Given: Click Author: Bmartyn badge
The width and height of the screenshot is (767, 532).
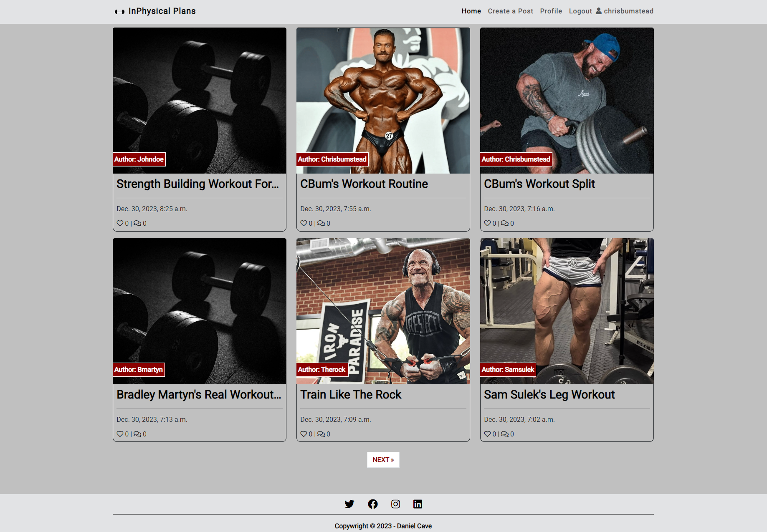Looking at the screenshot, I should tap(139, 370).
